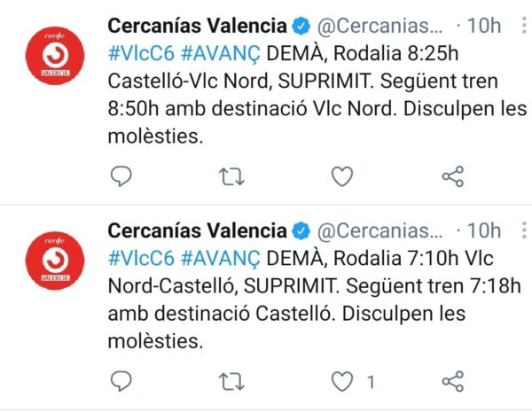
Task: Open more options menu on second tweet
Action: [x=522, y=230]
